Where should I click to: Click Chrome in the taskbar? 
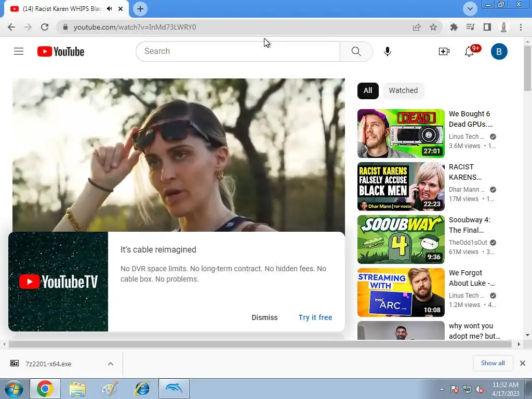(45, 389)
